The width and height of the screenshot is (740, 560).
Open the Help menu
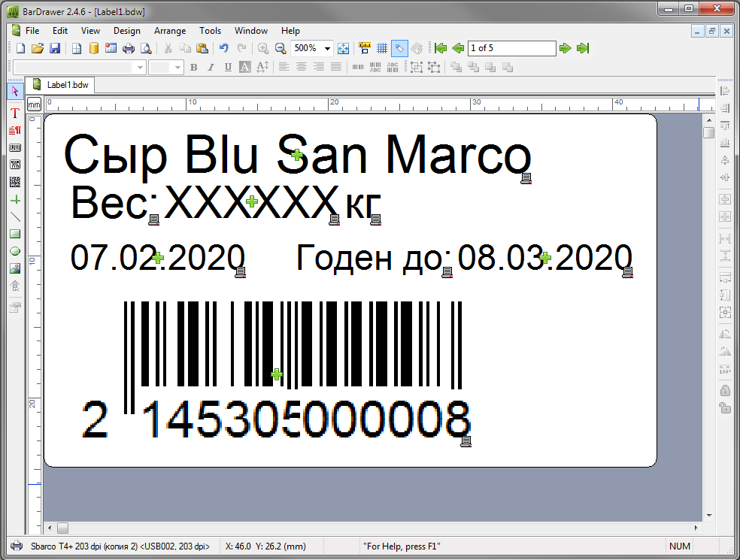click(x=291, y=31)
